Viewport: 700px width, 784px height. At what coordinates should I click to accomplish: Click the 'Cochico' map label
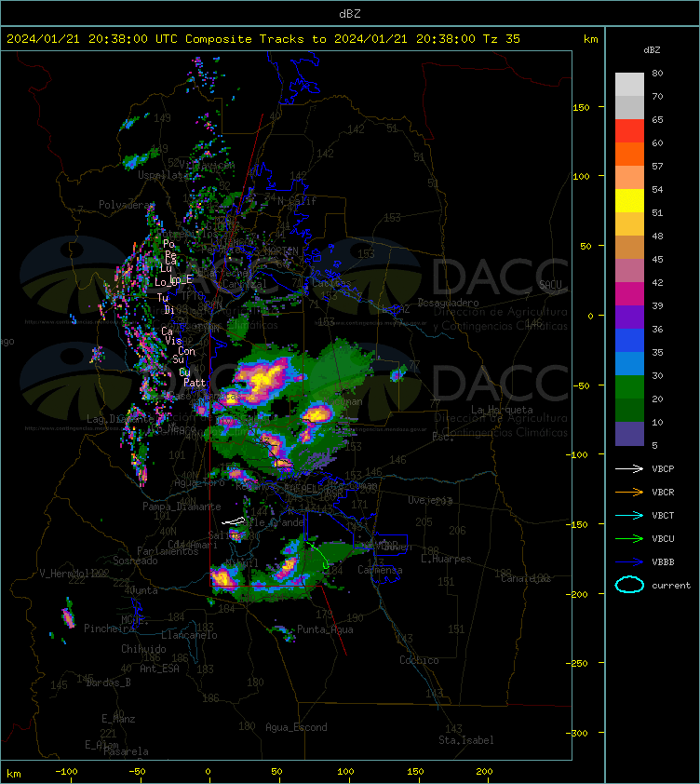419,660
